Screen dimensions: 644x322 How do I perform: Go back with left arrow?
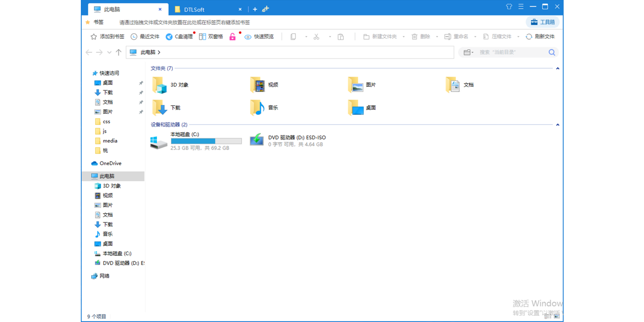(x=89, y=52)
